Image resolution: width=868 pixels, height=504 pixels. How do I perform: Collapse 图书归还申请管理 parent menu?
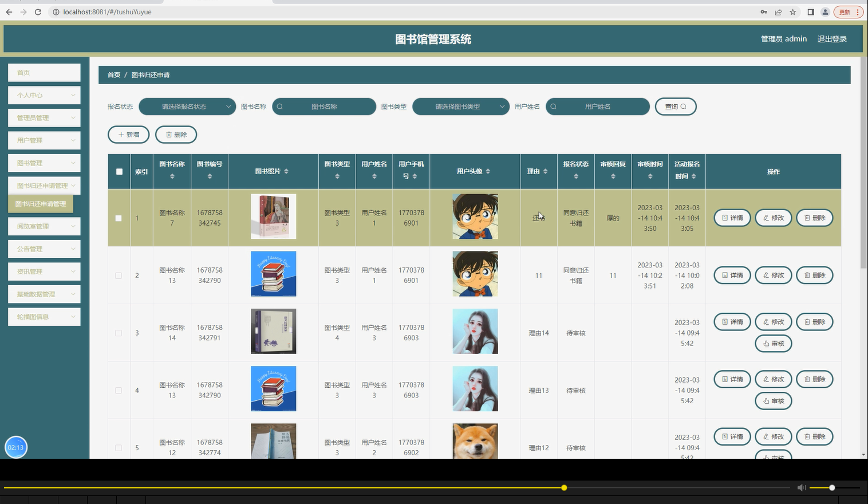click(44, 186)
